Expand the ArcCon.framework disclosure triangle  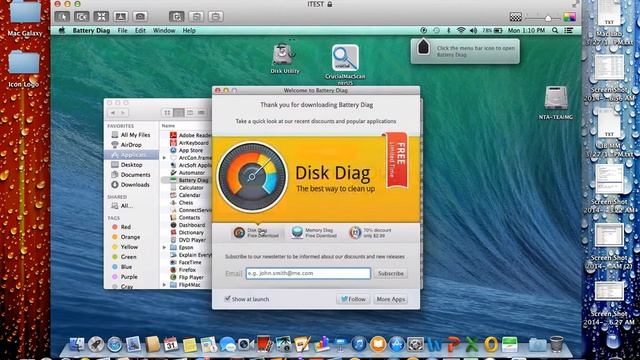click(x=164, y=158)
